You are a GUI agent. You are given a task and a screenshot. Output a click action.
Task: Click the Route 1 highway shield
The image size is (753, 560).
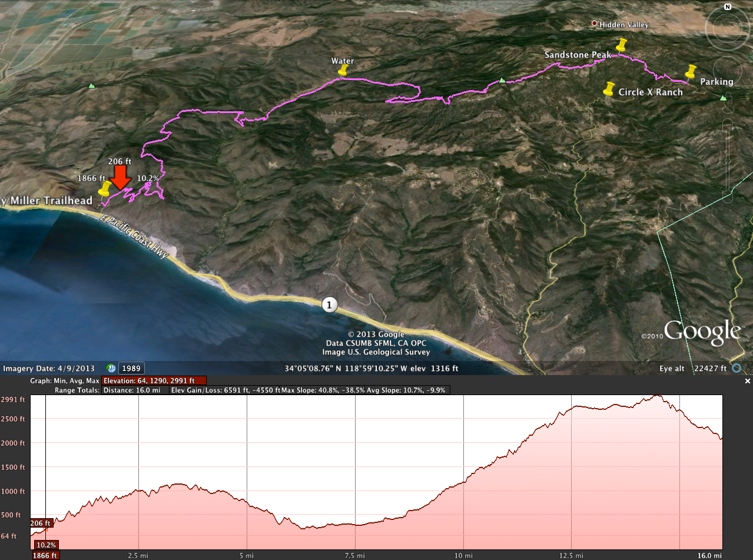click(x=330, y=304)
